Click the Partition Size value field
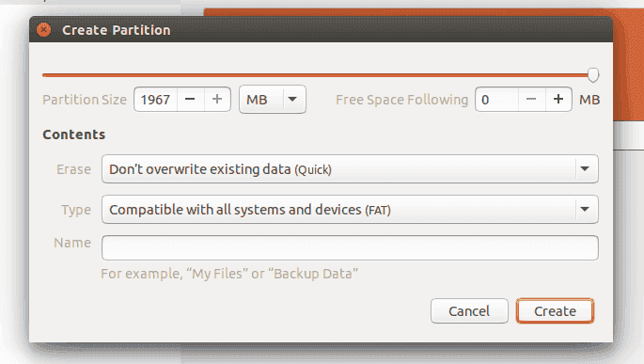Screen dimensions: 644x364 tap(156, 100)
